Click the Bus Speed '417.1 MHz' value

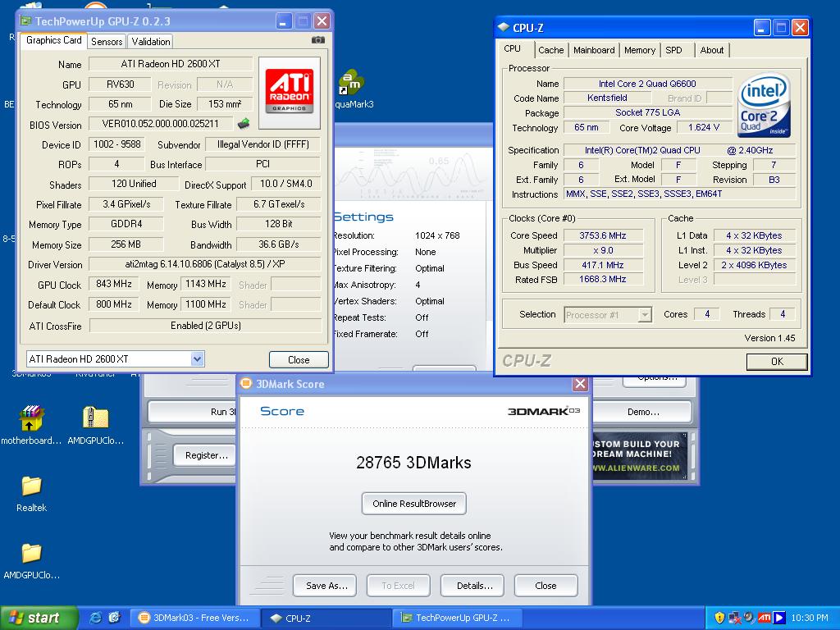603,265
